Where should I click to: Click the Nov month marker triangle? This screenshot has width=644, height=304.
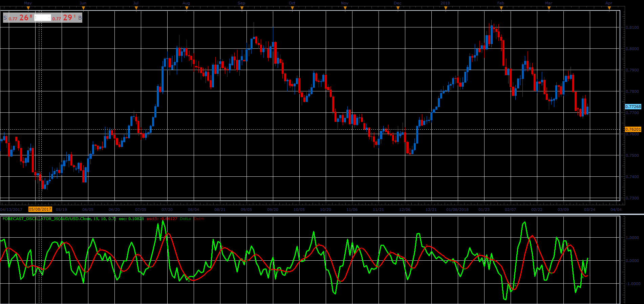[345, 8]
